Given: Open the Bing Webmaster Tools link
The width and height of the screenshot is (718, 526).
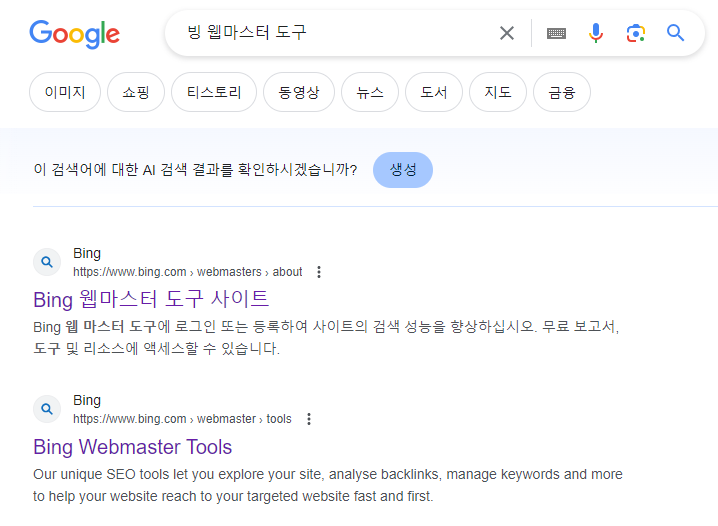Looking at the screenshot, I should tap(133, 447).
